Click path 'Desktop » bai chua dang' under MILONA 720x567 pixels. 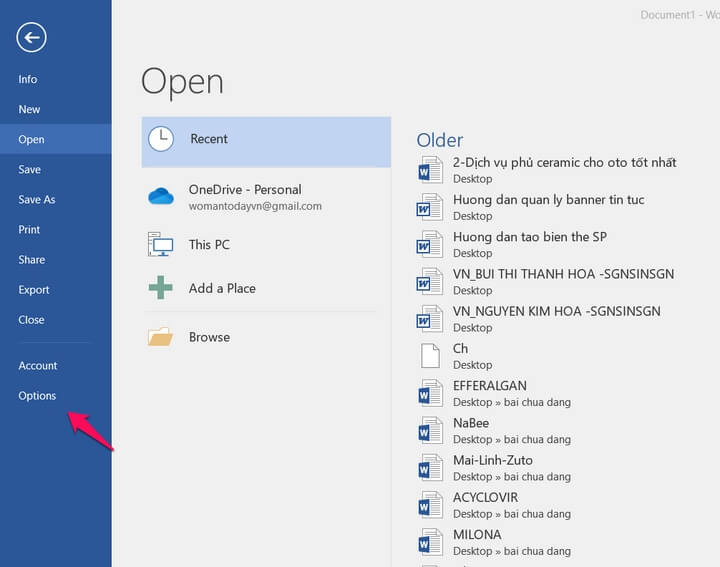pyautogui.click(x=512, y=551)
